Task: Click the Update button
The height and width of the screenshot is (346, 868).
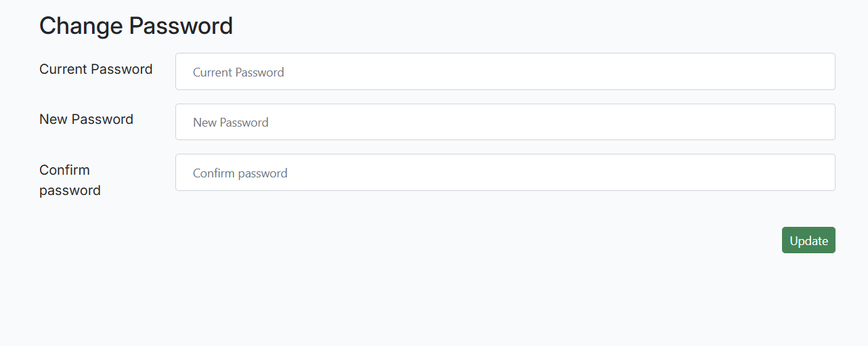Action: coord(808,240)
